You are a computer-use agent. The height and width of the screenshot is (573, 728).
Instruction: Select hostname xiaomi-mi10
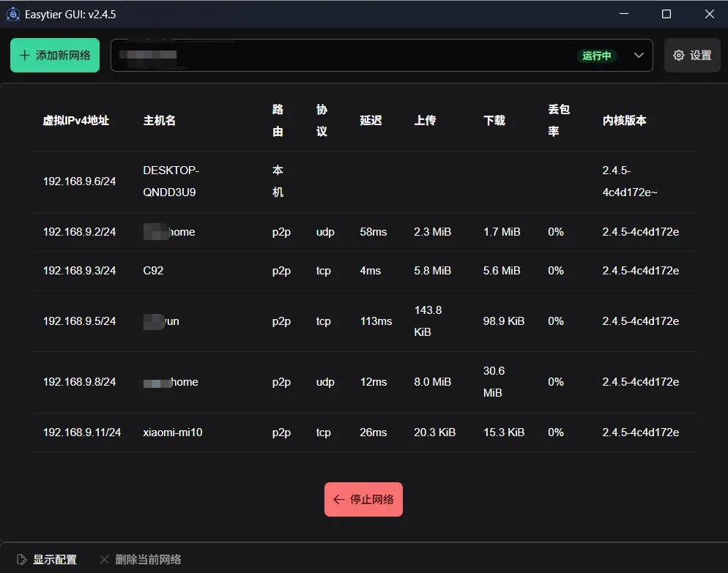(173, 432)
